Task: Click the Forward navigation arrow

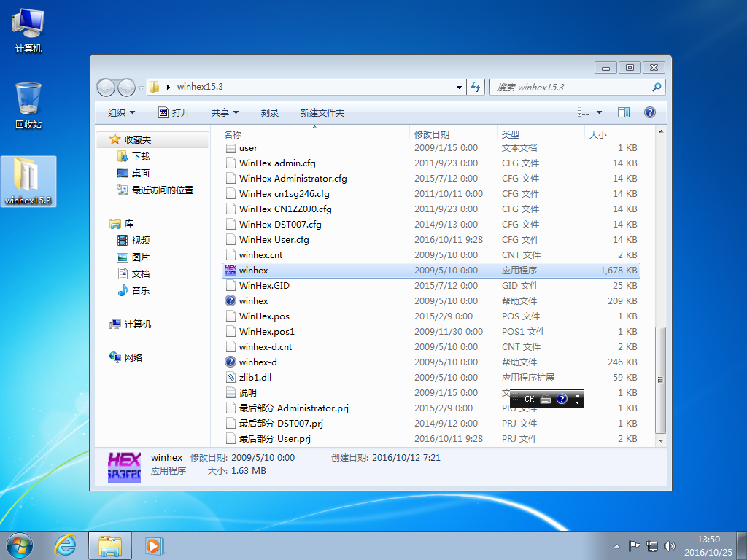Action: (x=126, y=87)
